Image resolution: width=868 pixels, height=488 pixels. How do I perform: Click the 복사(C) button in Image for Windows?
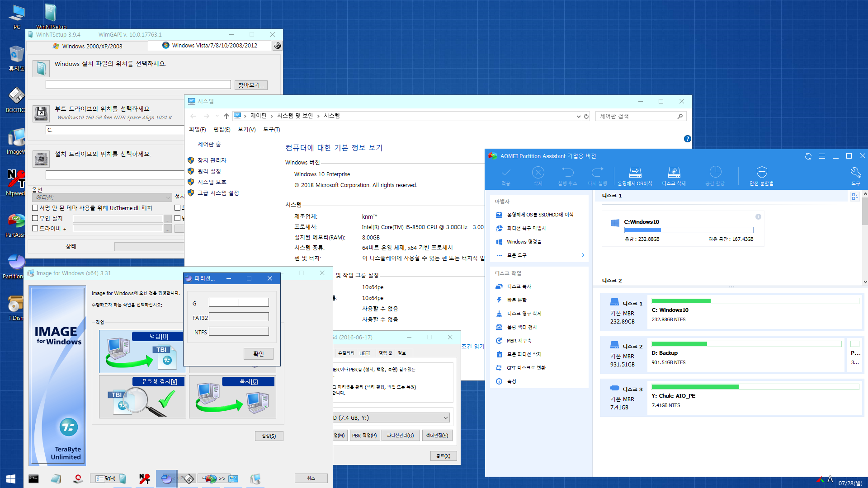pos(232,397)
